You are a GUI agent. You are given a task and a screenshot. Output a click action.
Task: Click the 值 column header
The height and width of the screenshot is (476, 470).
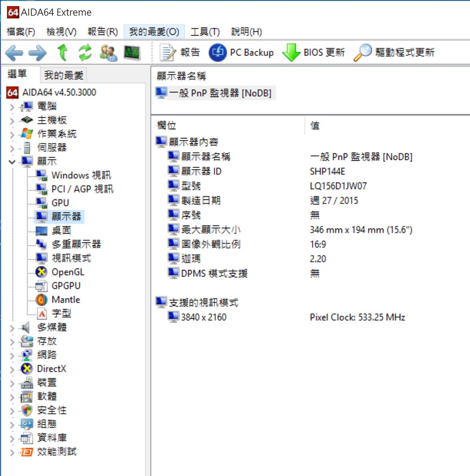click(x=315, y=126)
